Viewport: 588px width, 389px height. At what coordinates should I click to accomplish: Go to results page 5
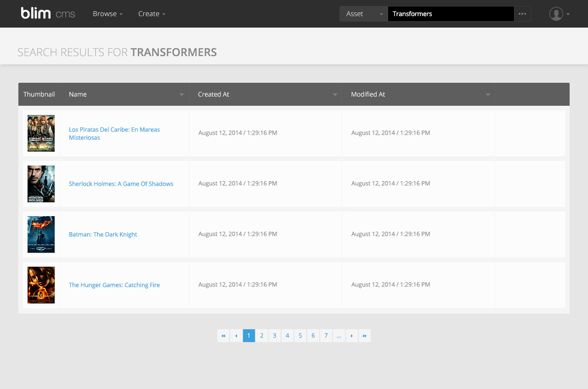pos(300,336)
